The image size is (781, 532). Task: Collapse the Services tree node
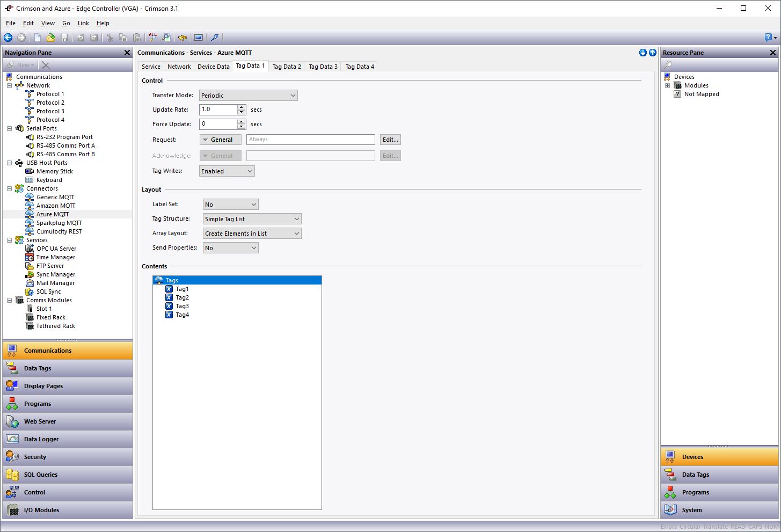9,240
